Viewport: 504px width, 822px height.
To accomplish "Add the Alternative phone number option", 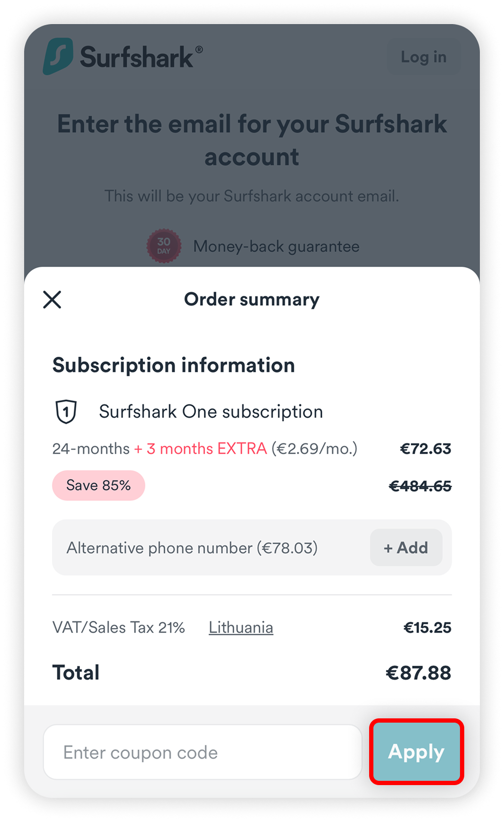I will tap(406, 548).
